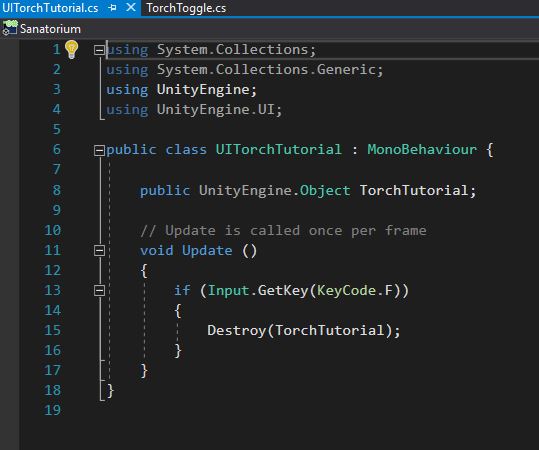Collapse the using directives block
Screen dimensions: 539x450
(x=99, y=50)
